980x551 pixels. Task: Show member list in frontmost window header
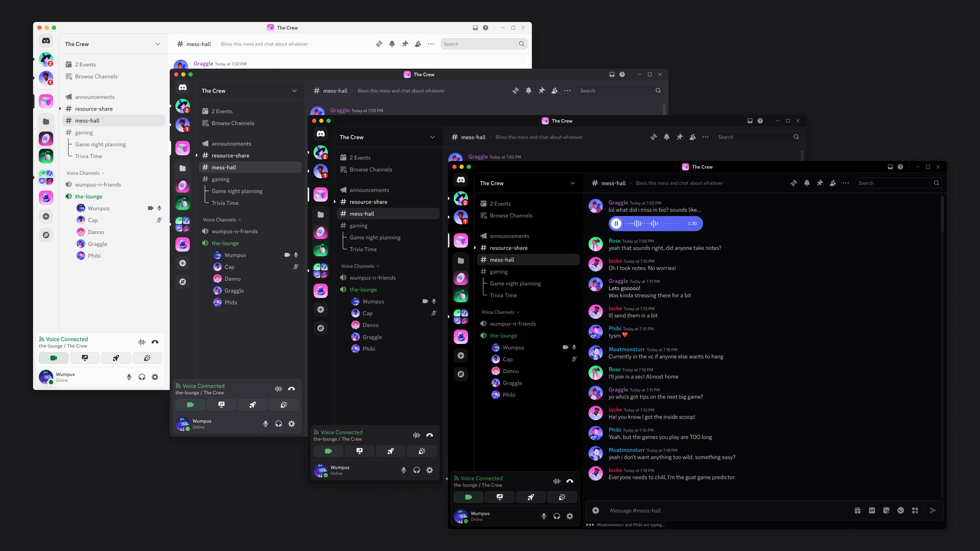(x=833, y=183)
